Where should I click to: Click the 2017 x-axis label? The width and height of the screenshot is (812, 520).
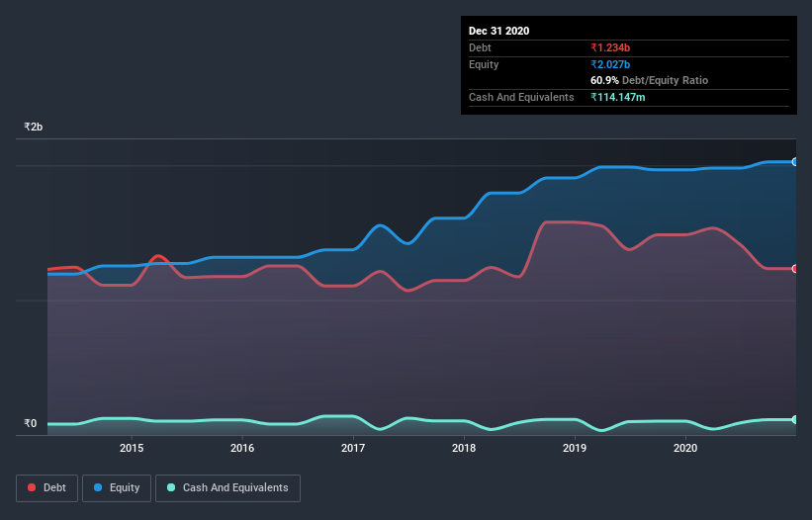(x=353, y=448)
